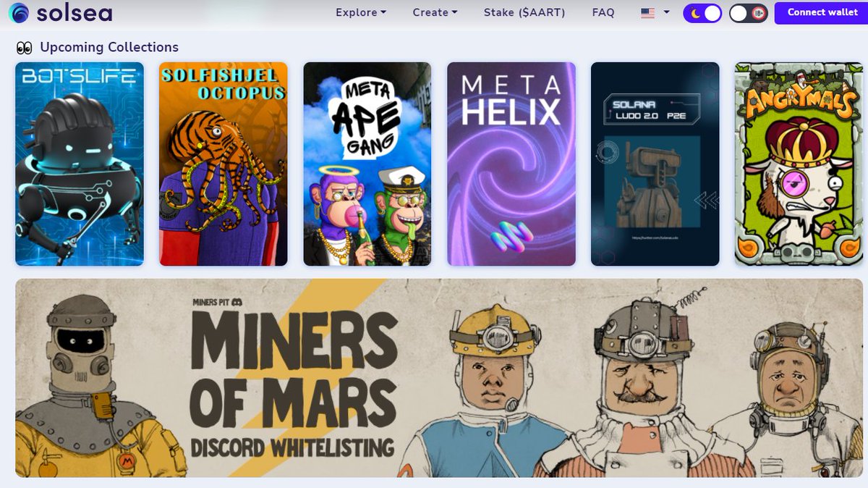Open the Botslife collection card
The image size is (868, 488).
tap(80, 164)
